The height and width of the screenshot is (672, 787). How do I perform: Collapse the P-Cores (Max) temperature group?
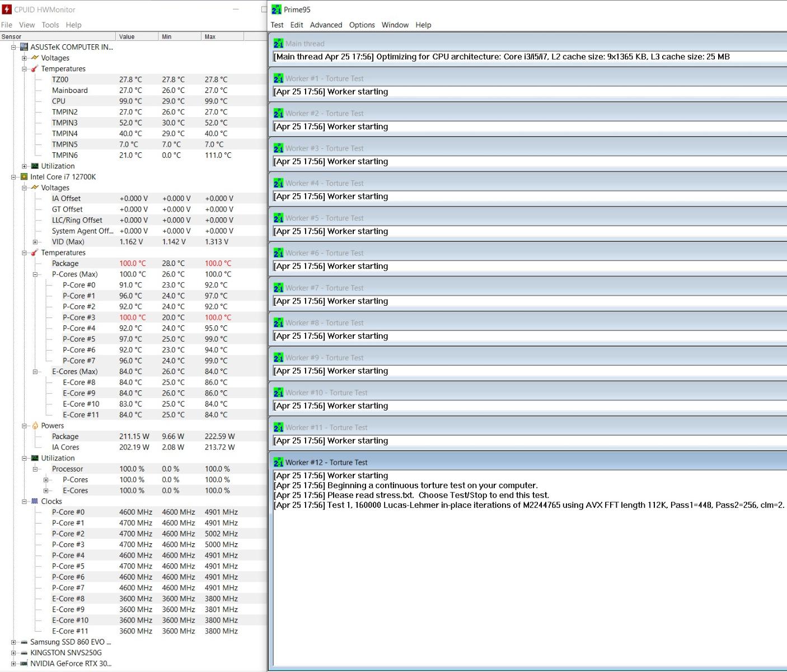35,274
